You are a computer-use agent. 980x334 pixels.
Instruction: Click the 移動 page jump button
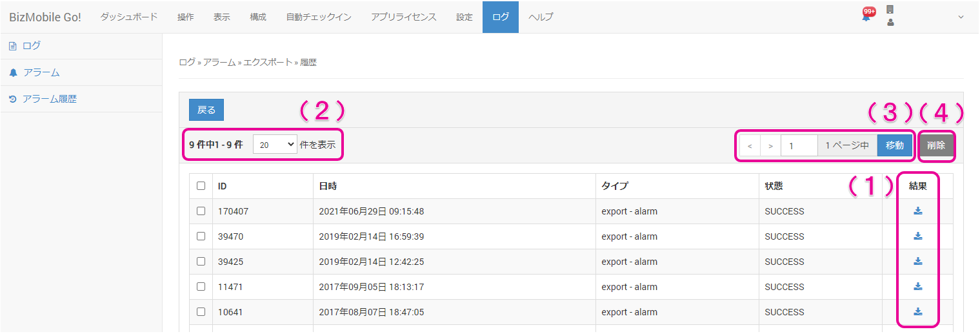[895, 146]
